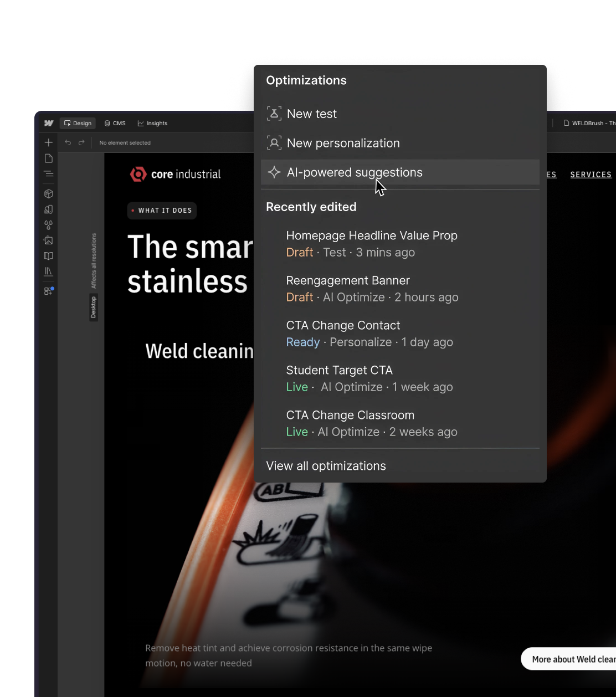
Task: Click the Desktop breakpoint label
Action: [x=94, y=307]
